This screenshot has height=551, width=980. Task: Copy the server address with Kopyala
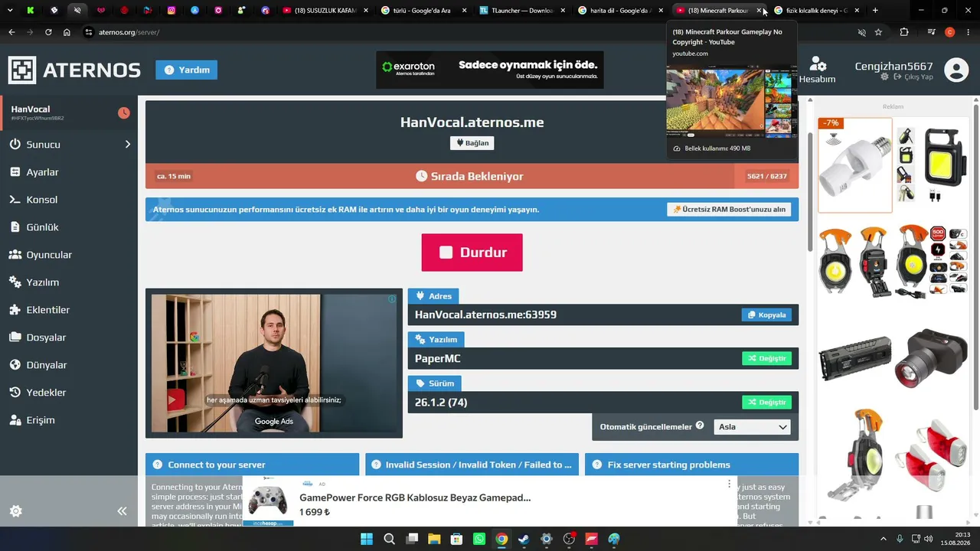click(x=766, y=315)
